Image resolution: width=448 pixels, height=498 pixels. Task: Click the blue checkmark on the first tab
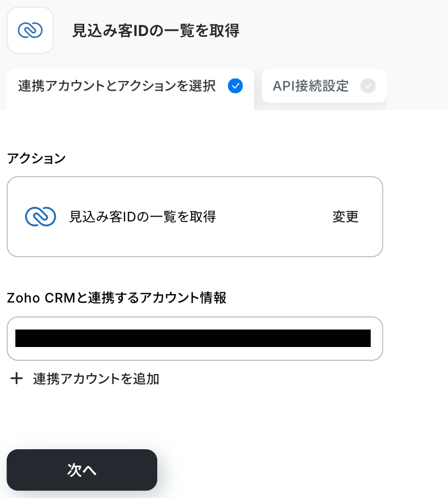pos(235,86)
